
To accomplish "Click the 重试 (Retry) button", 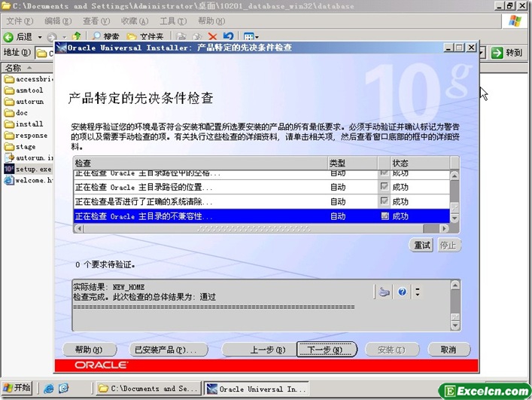I will point(421,245).
